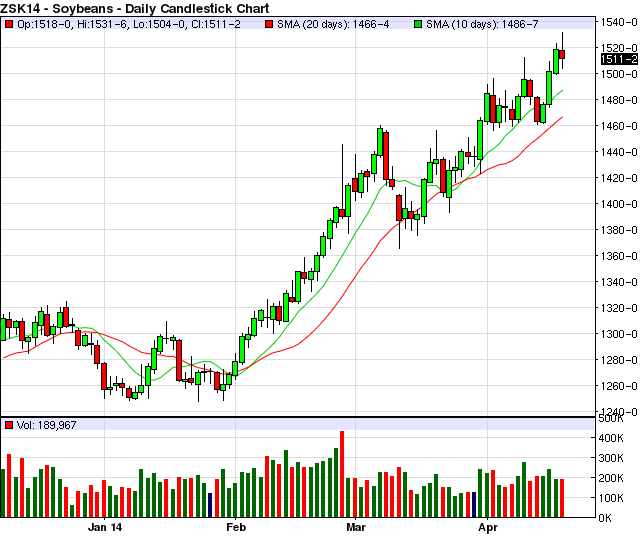Click the 1500-0 price axis label

pos(619,74)
